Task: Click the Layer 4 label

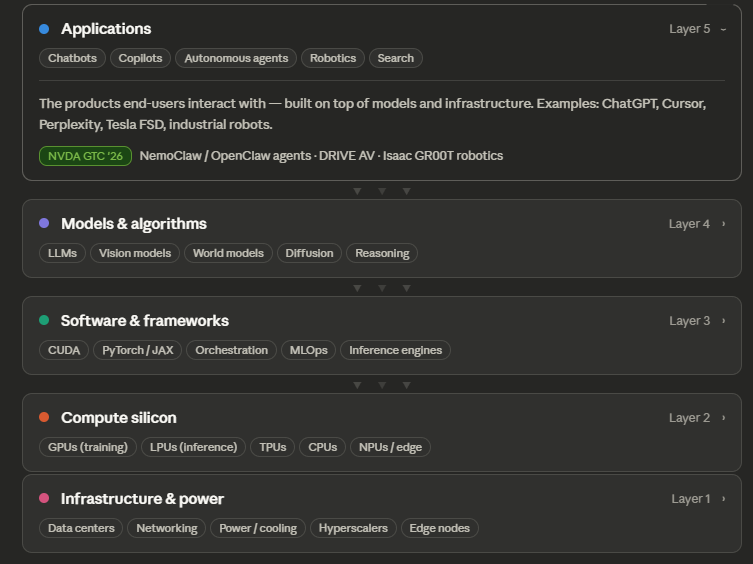Action: (689, 224)
